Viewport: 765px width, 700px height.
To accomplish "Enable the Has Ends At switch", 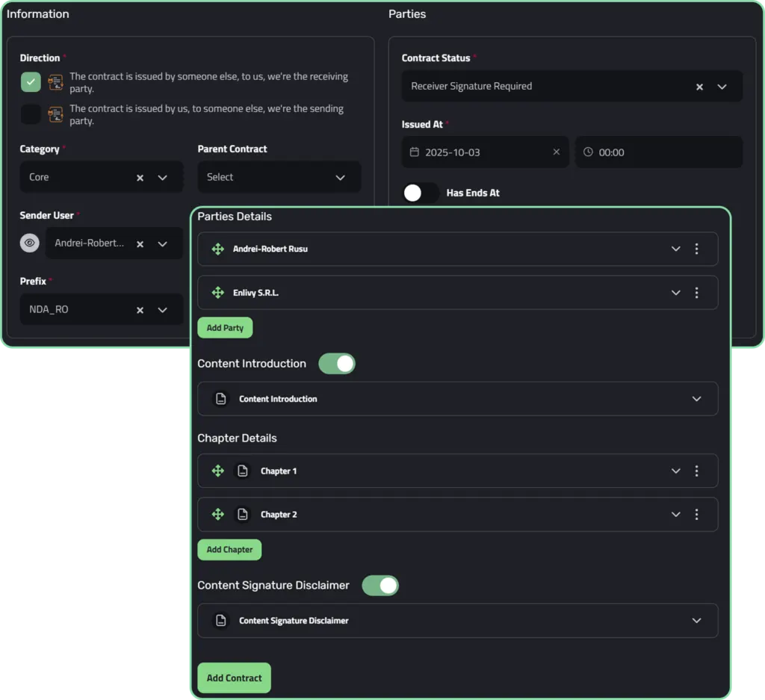I will [421, 193].
